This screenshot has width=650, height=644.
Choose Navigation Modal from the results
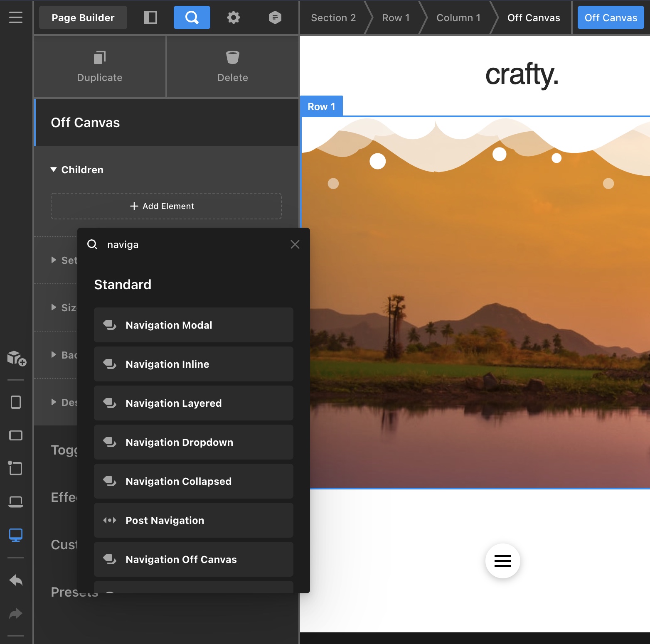coord(193,325)
